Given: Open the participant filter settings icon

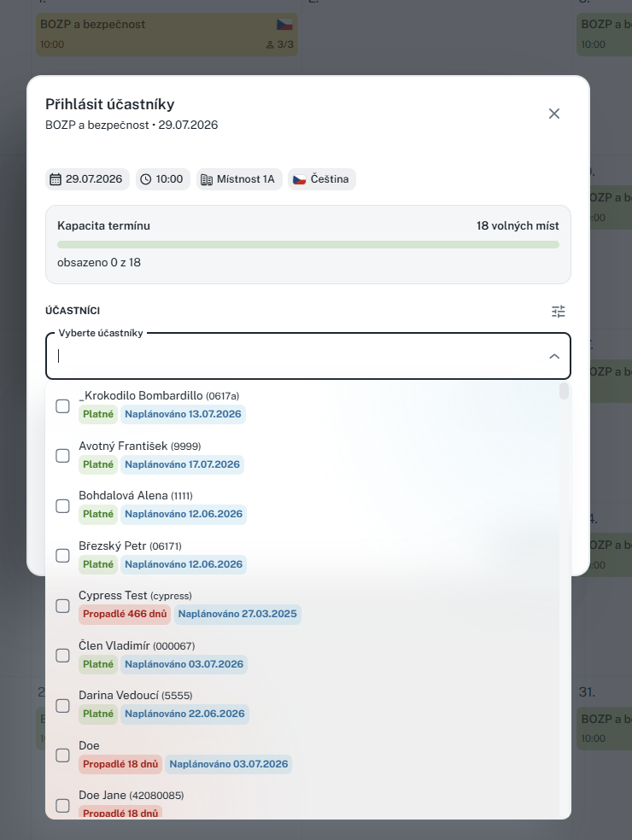Looking at the screenshot, I should [558, 312].
